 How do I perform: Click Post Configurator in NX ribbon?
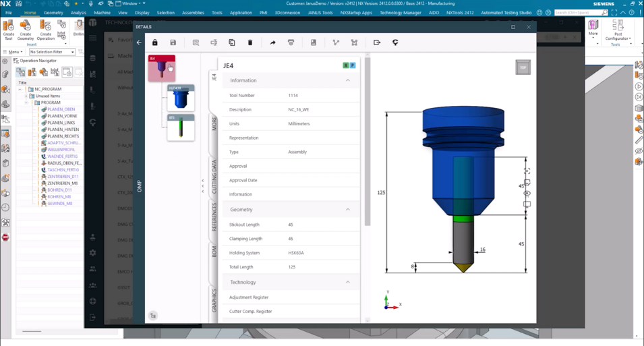(x=618, y=31)
